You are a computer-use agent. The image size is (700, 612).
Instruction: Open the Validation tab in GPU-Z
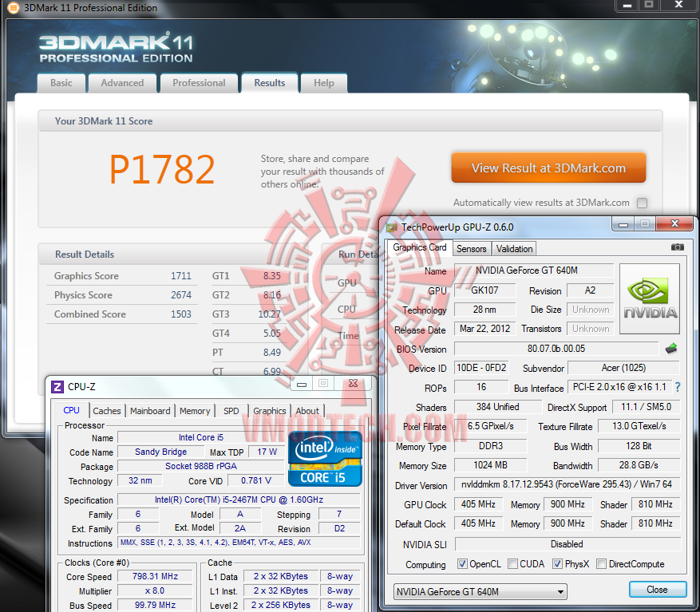point(514,249)
